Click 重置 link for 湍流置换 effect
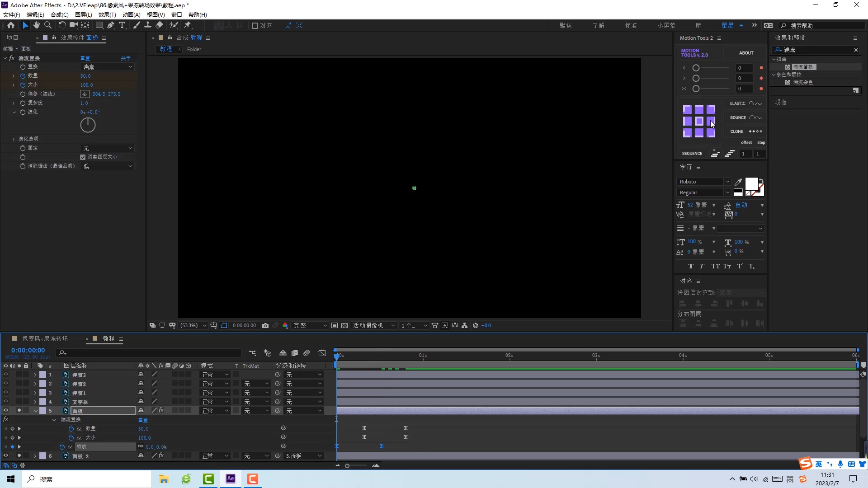Screen dimensions: 868x488 85,58
